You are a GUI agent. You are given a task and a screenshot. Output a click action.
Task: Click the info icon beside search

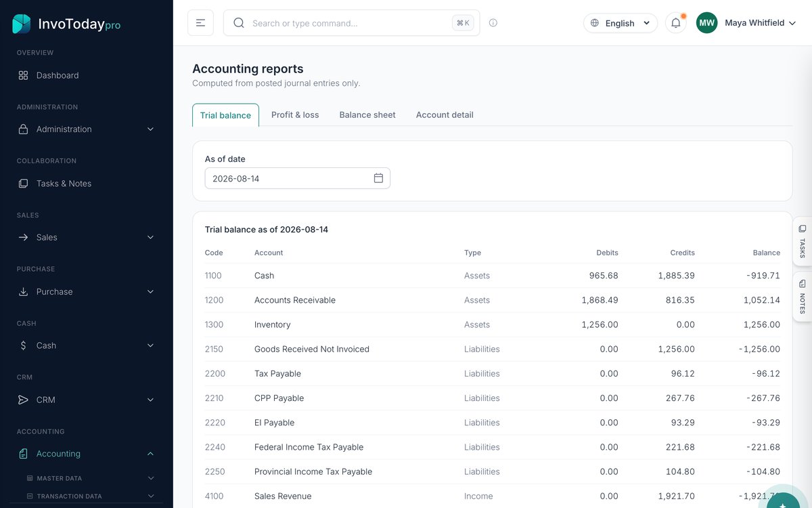493,23
